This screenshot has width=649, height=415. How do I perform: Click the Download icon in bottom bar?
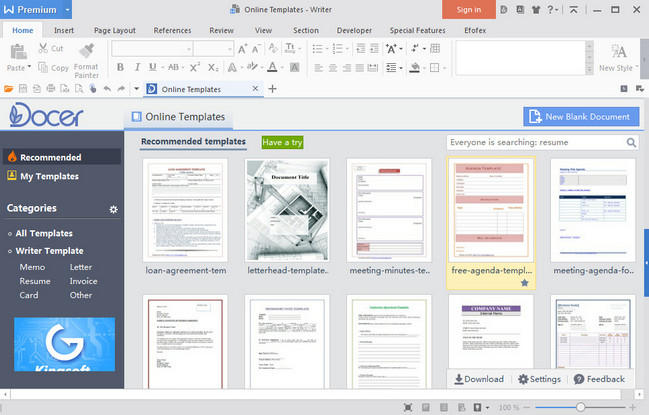click(459, 379)
